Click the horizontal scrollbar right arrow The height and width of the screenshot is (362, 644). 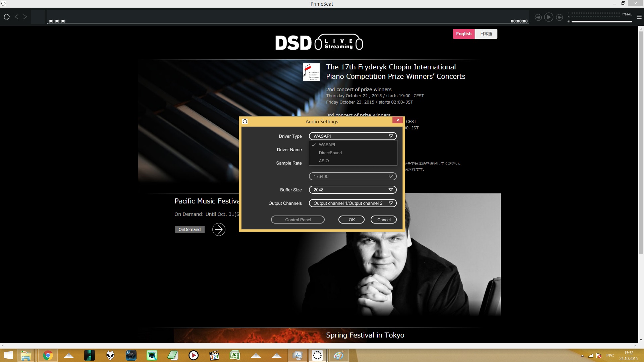[635, 346]
